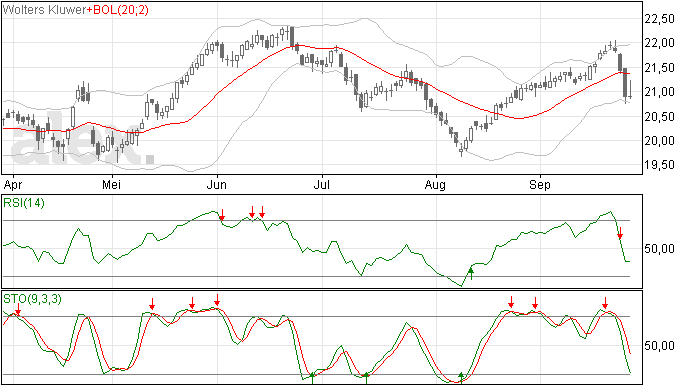Click the 50,00 level on STO panel
The height and width of the screenshot is (387, 690).
tap(659, 346)
